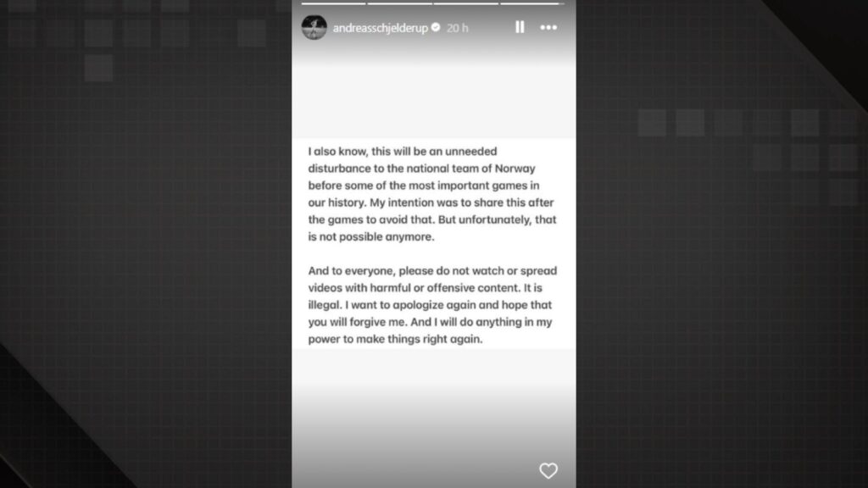
Task: Jump to the second story progress segment
Action: 398,3
